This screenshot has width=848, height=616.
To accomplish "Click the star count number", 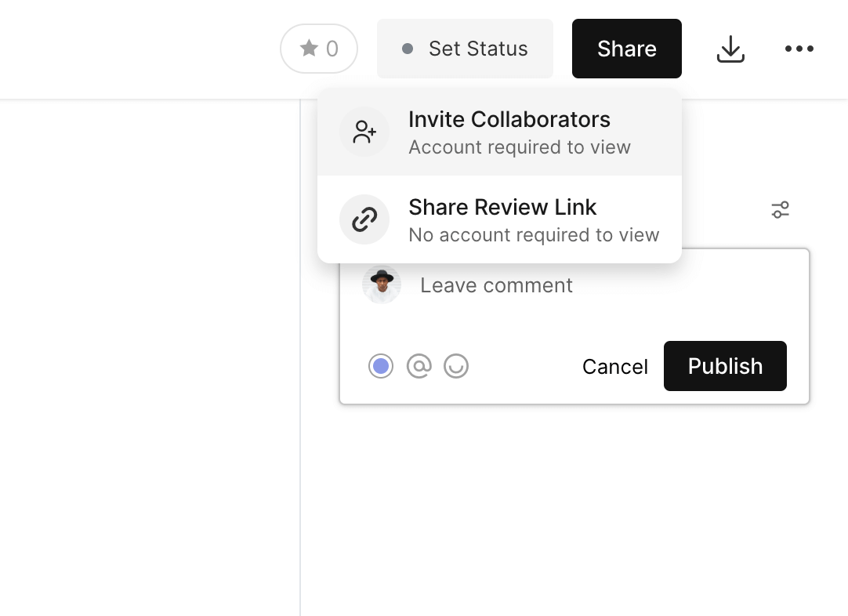I will click(332, 49).
